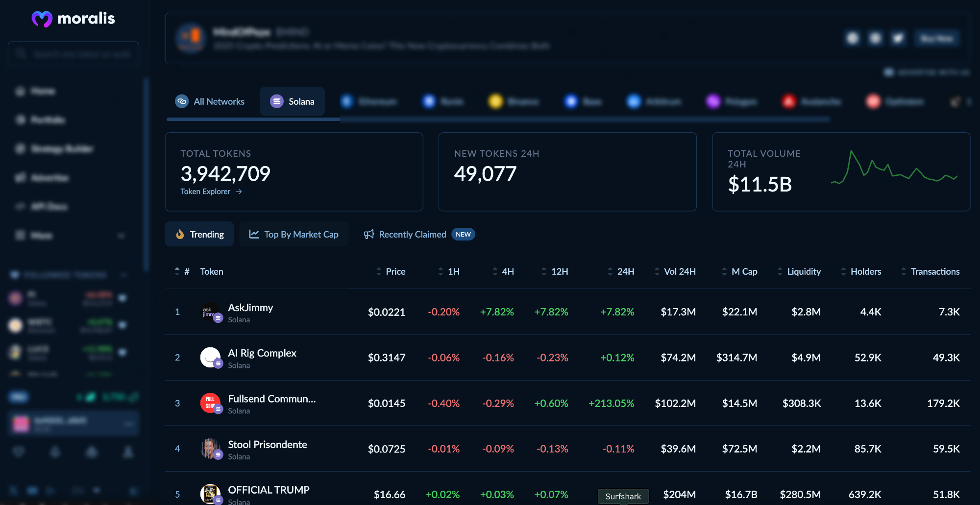
Task: Click the AI Rig Complex token logo
Action: click(211, 357)
